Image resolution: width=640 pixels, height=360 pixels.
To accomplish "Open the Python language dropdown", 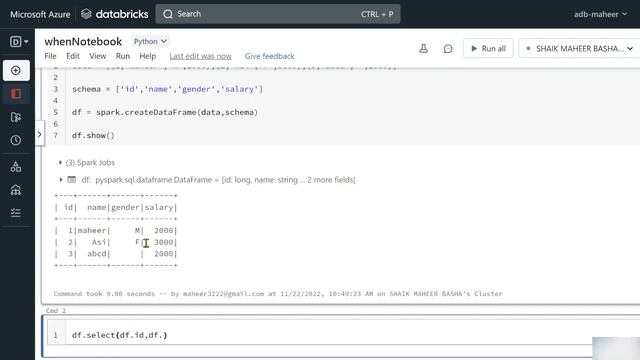I will click(x=150, y=41).
